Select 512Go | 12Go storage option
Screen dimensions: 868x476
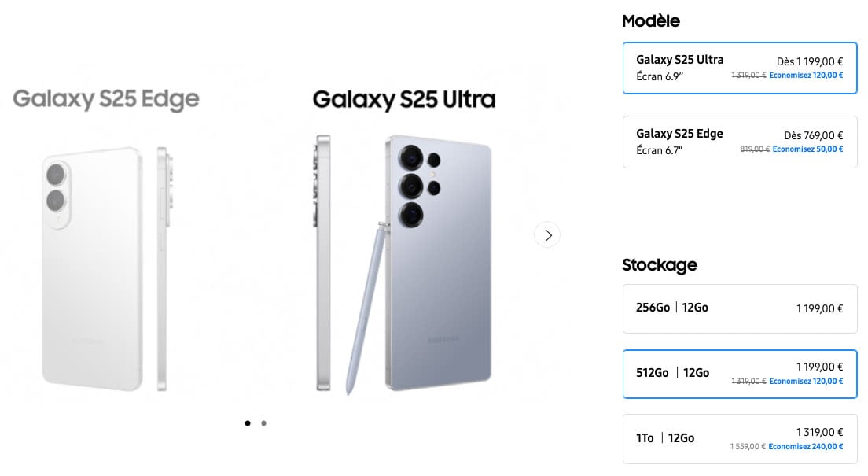739,374
